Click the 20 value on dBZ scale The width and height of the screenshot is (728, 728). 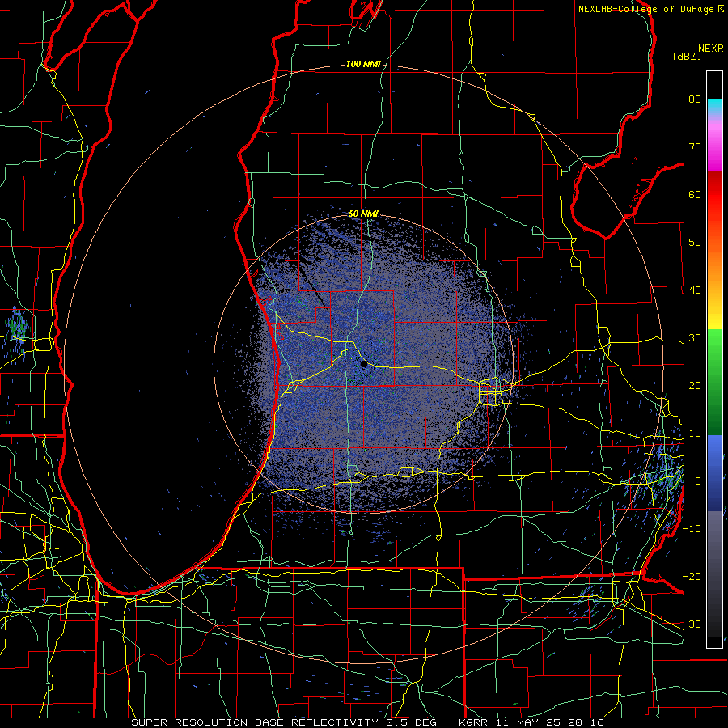click(x=695, y=385)
